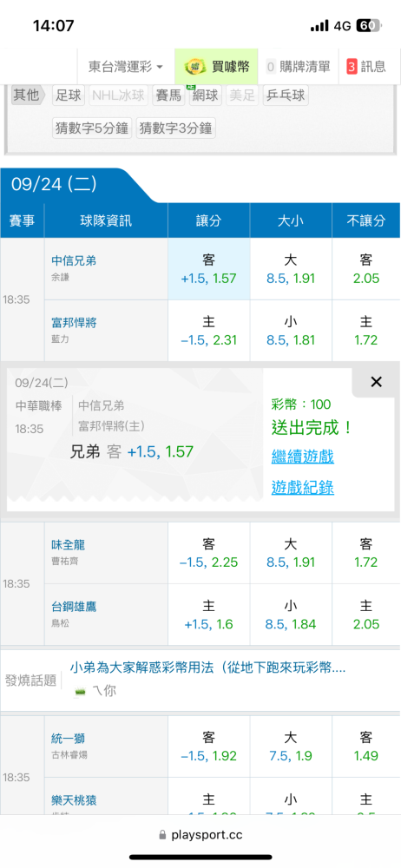Screen dimensions: 401x868
Task: Choose the 猜數字5分鐘 game
Action: (92, 128)
